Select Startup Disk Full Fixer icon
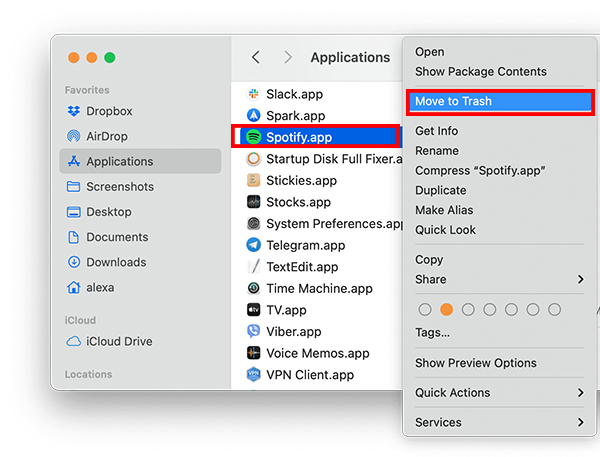The image size is (600, 457). point(253,158)
